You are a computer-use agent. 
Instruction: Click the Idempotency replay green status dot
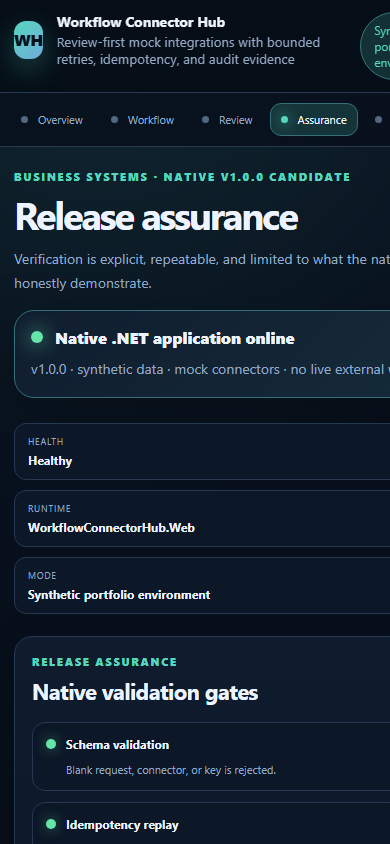[51, 824]
